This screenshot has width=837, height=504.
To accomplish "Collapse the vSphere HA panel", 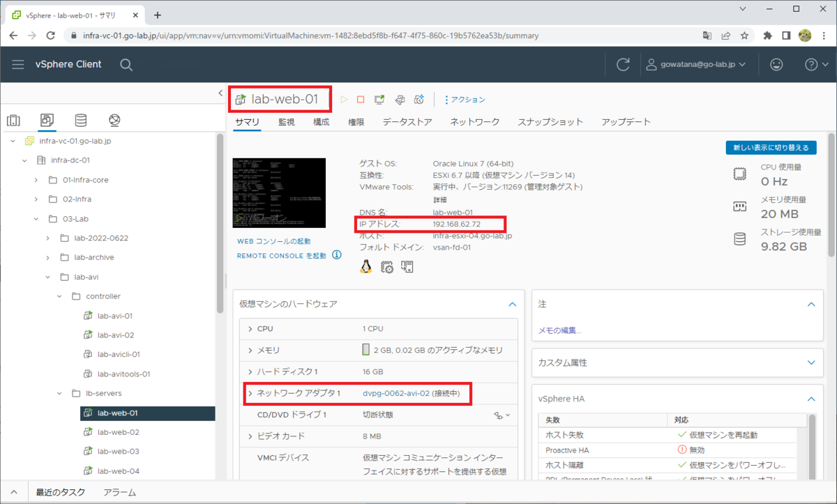I will coord(810,399).
